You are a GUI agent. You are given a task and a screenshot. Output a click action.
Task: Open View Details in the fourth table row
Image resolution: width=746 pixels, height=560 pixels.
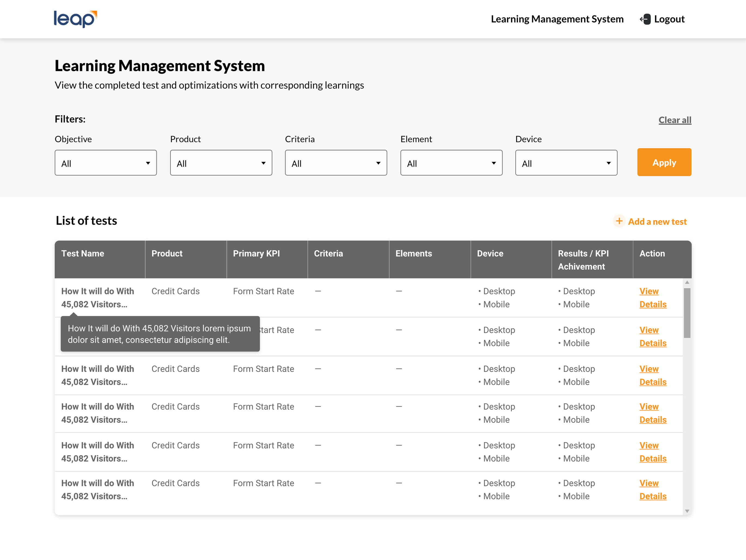pyautogui.click(x=653, y=413)
